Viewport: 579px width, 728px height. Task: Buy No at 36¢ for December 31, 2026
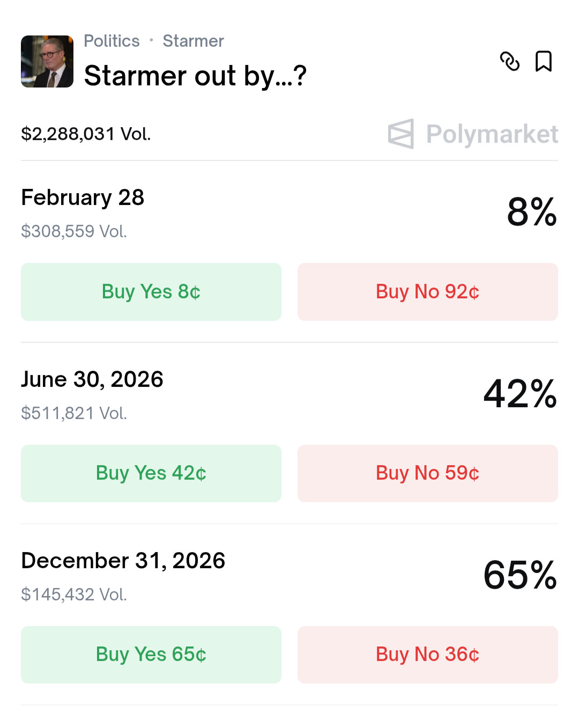tap(427, 655)
